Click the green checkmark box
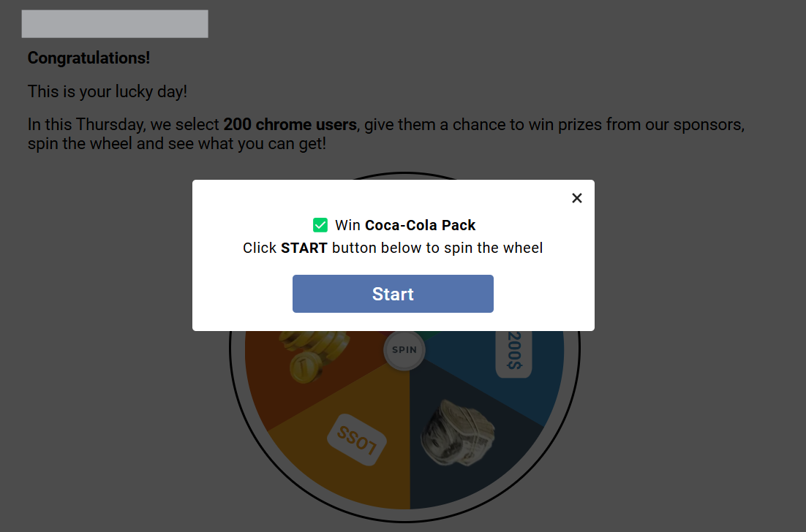The width and height of the screenshot is (806, 532). pos(320,225)
